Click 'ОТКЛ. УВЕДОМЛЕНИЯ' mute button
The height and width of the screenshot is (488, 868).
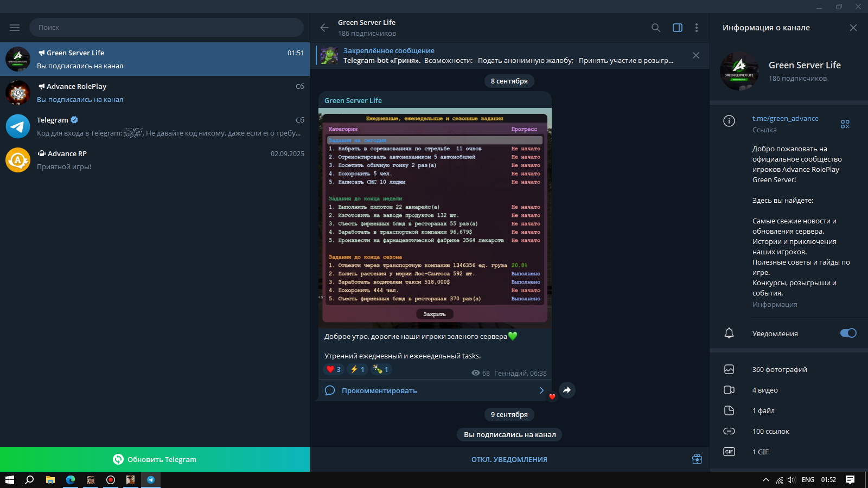(509, 459)
